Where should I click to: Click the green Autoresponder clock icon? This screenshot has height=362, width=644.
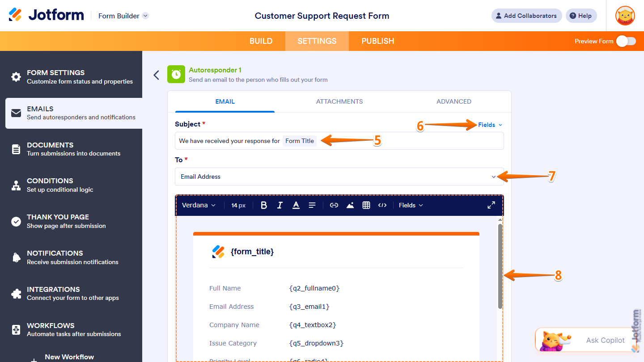176,74
